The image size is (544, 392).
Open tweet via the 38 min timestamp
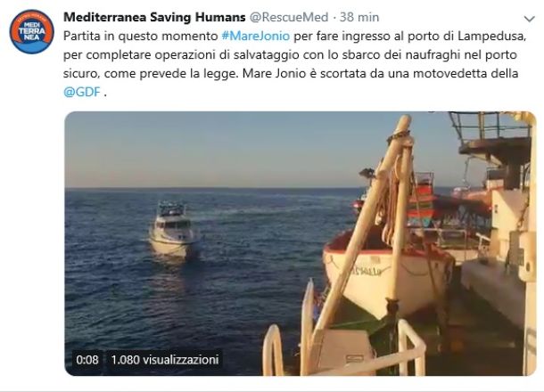[x=359, y=17]
